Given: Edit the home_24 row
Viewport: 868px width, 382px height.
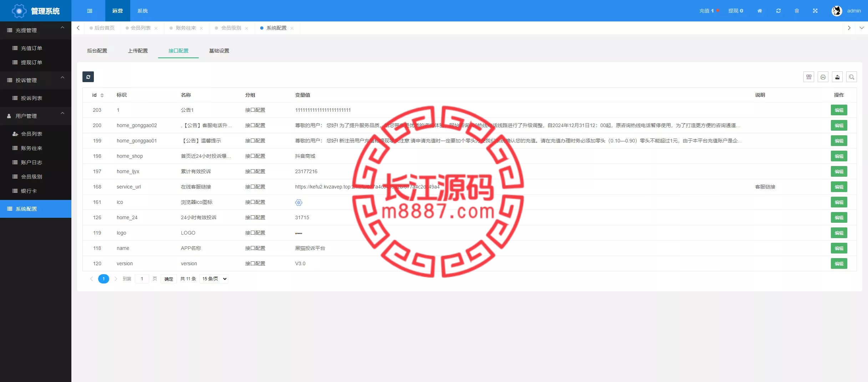Looking at the screenshot, I should click(x=839, y=217).
